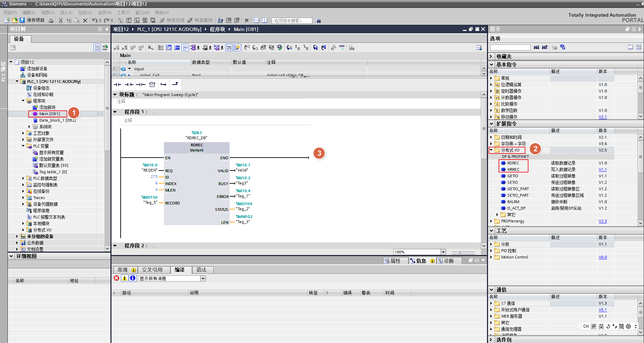Click the V5.1 开放式用户通信 version link
This screenshot has width=644, height=343.
pyautogui.click(x=603, y=310)
